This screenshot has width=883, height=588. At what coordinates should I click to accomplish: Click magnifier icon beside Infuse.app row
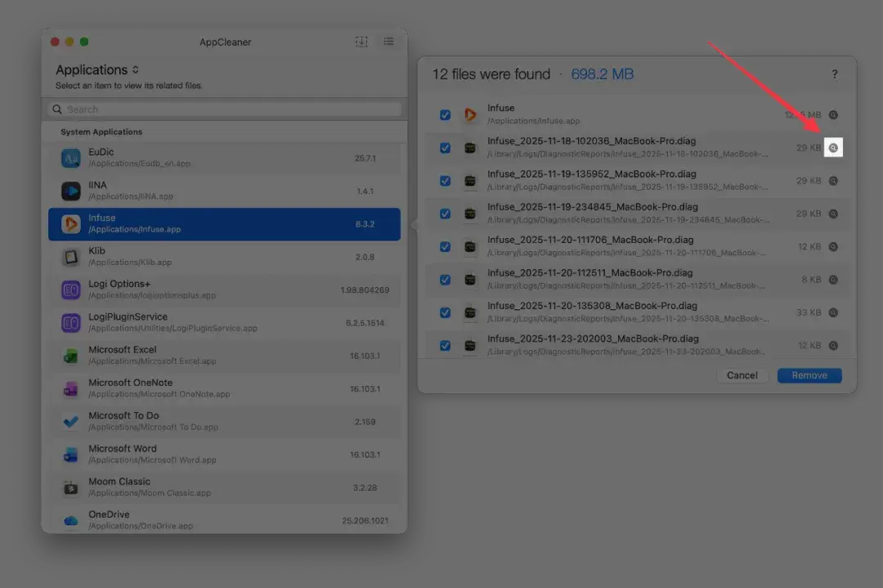click(833, 114)
